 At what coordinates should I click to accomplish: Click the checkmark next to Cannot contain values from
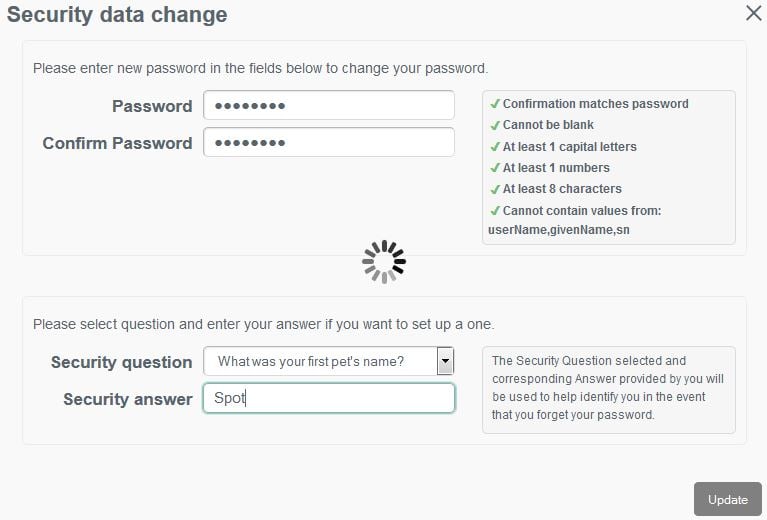pos(495,211)
